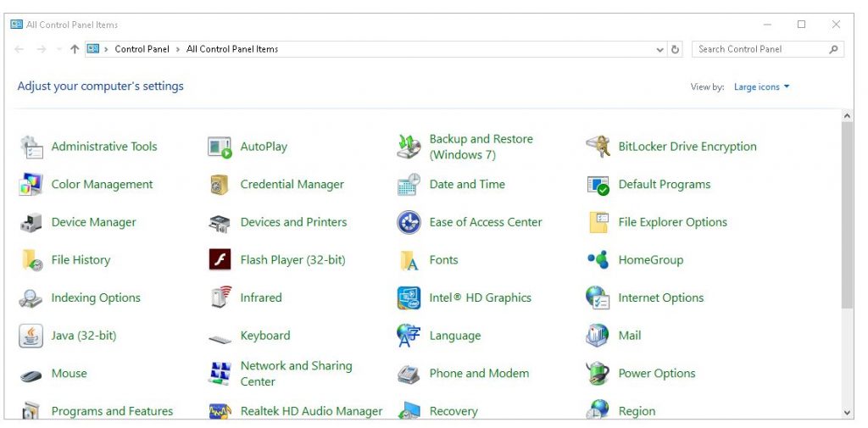Click the Keyboard icon
The height and width of the screenshot is (428, 868).
pyautogui.click(x=220, y=339)
